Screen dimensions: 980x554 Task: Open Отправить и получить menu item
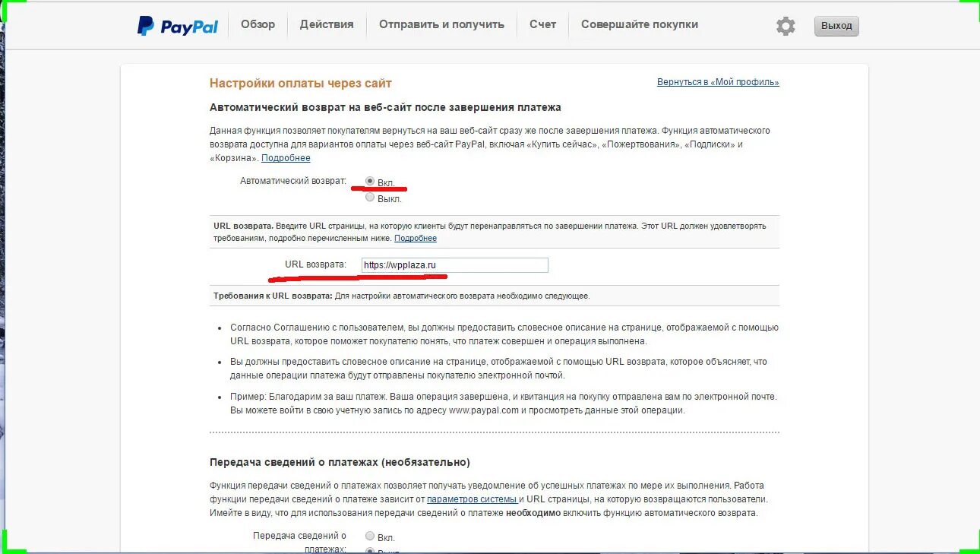[441, 24]
